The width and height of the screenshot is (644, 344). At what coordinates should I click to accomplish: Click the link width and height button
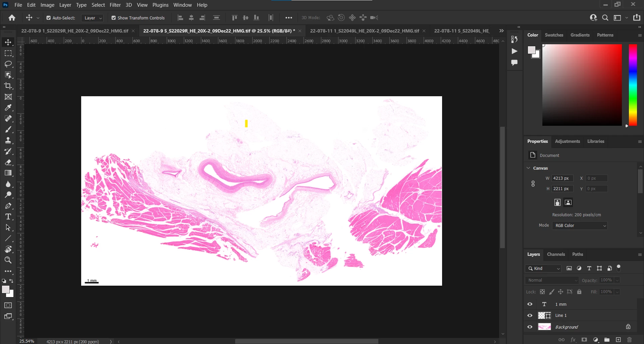(x=533, y=184)
